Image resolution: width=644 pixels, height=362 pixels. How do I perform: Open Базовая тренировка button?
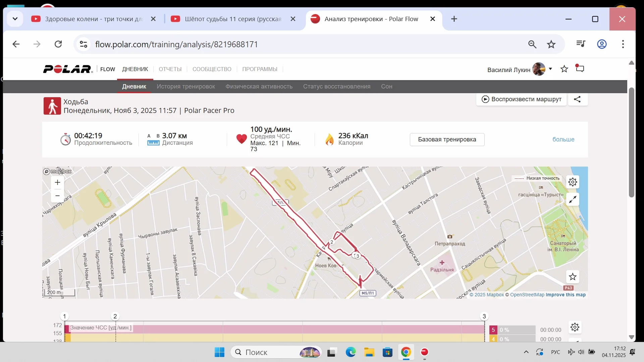point(447,139)
